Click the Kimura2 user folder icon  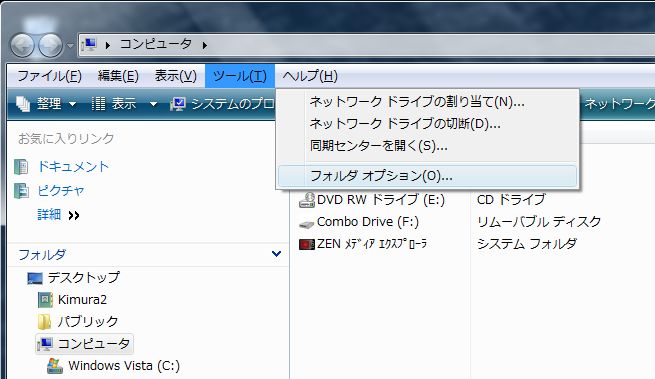(45, 300)
